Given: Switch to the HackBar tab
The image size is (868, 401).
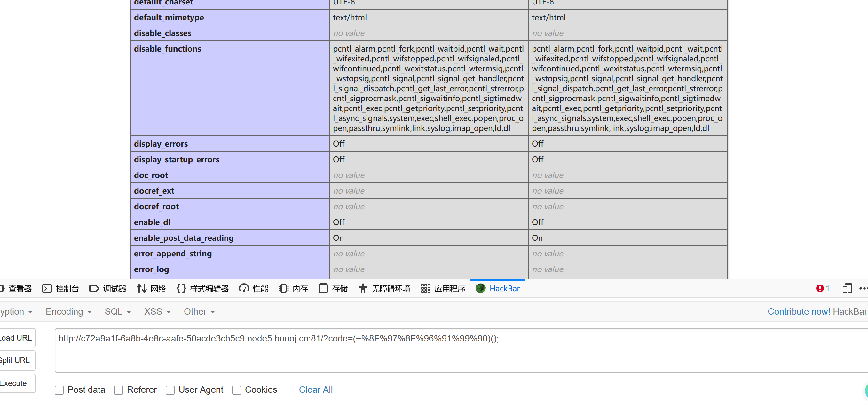Looking at the screenshot, I should point(498,288).
